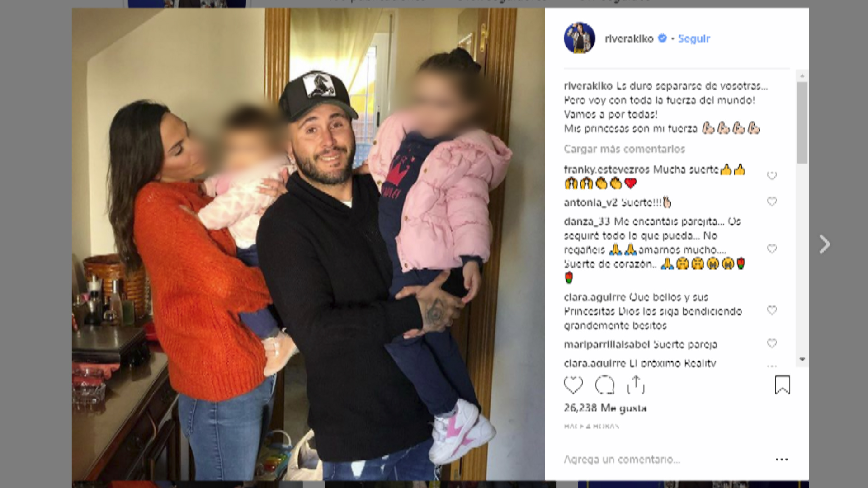Like franky.estevezros comment
The image size is (868, 488).
[772, 175]
